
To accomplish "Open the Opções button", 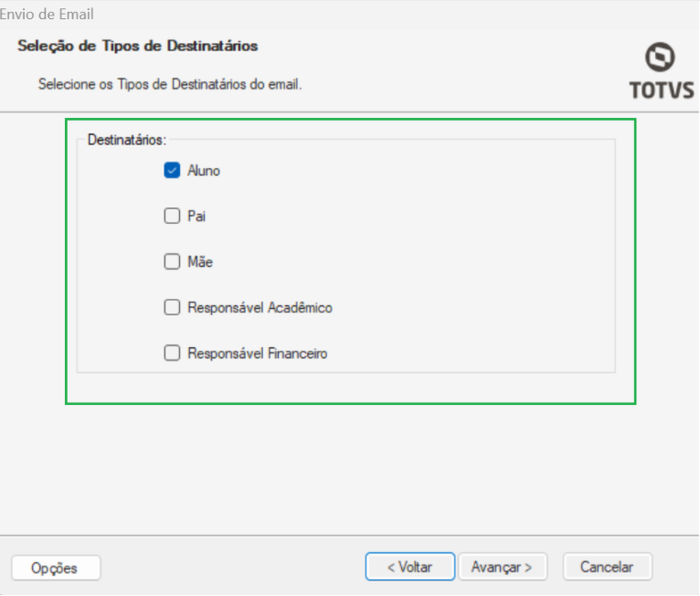I will point(55,568).
